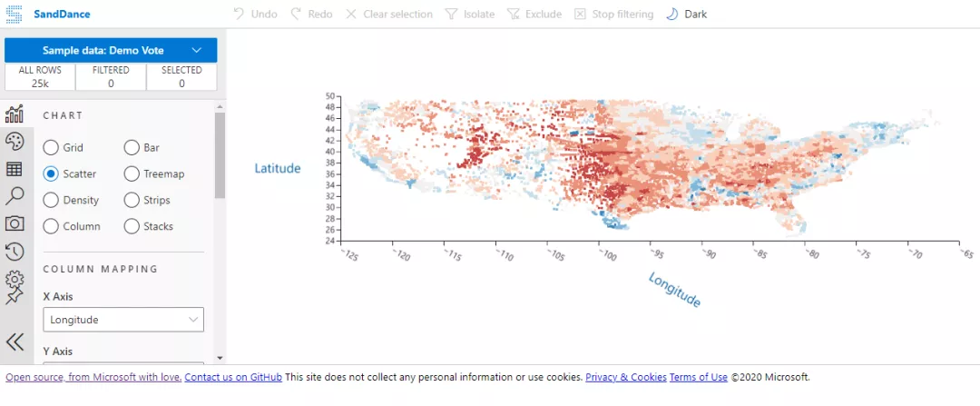Open the Contact us on GitHub link
Screen dimensions: 980x406
(233, 377)
